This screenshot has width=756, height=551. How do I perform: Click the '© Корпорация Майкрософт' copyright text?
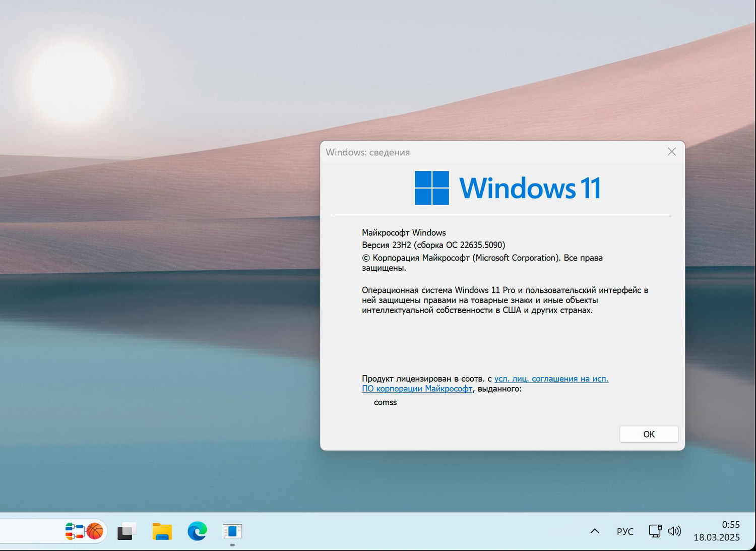[482, 263]
